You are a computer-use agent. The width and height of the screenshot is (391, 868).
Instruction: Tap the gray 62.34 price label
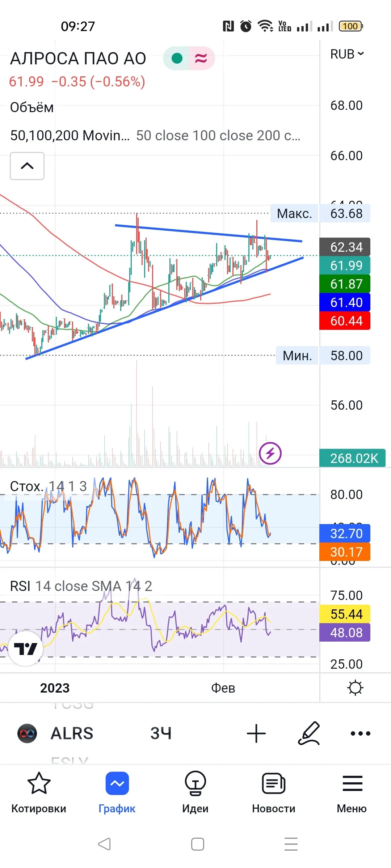345,247
